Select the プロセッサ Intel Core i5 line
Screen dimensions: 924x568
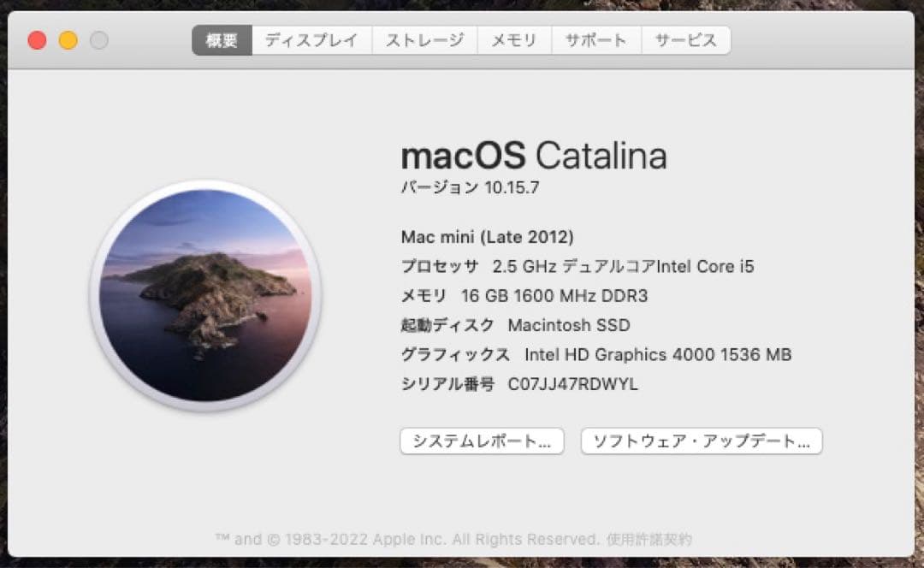tap(576, 266)
